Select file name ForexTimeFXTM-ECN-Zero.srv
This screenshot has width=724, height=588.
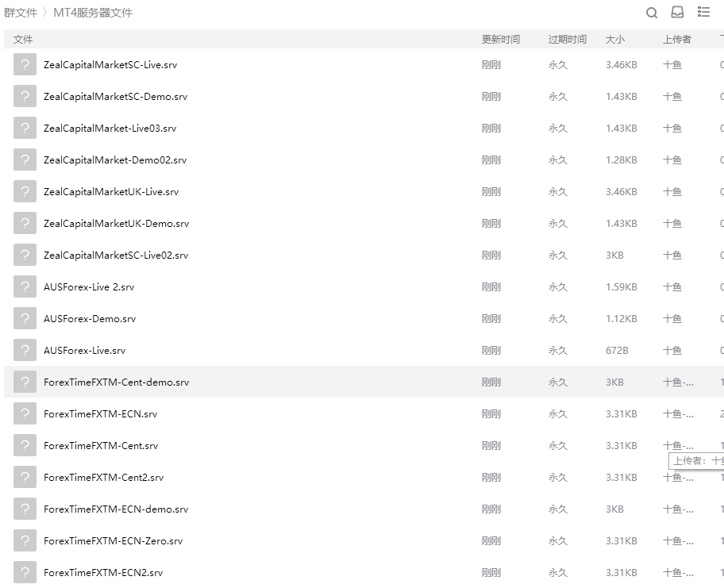(x=113, y=541)
